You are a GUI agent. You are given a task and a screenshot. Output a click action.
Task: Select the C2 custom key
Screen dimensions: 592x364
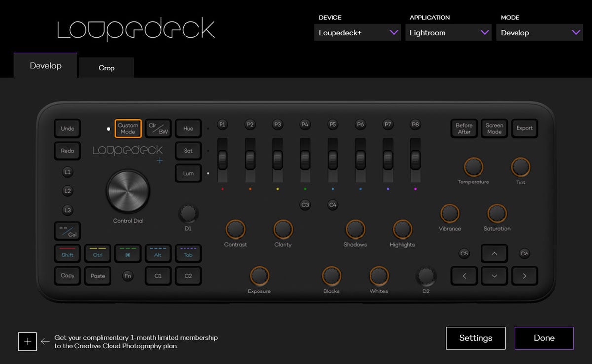click(x=188, y=276)
